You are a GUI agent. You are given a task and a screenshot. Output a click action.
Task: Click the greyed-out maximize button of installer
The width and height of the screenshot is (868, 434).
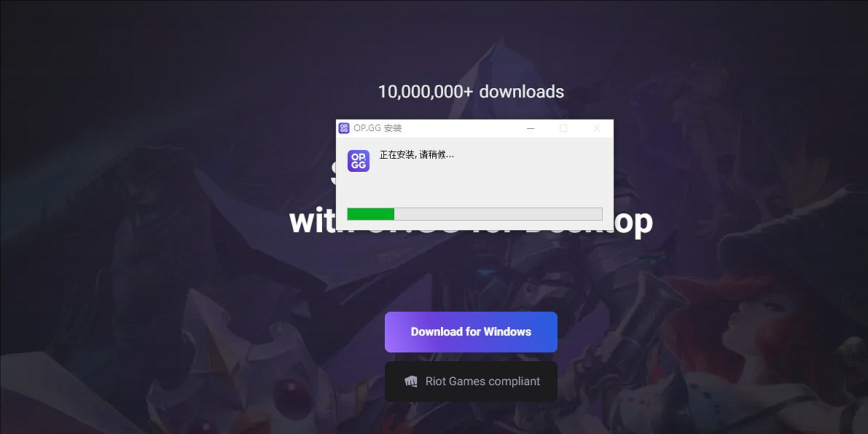563,128
